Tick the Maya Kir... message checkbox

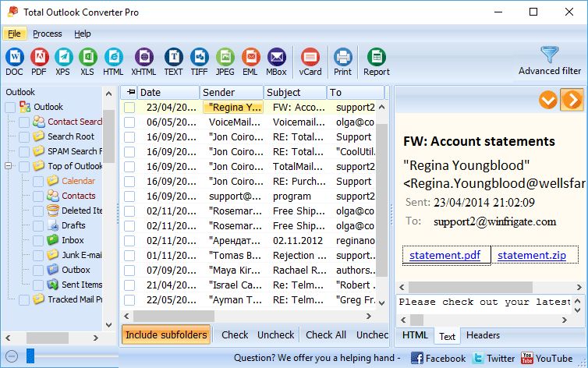tap(129, 271)
